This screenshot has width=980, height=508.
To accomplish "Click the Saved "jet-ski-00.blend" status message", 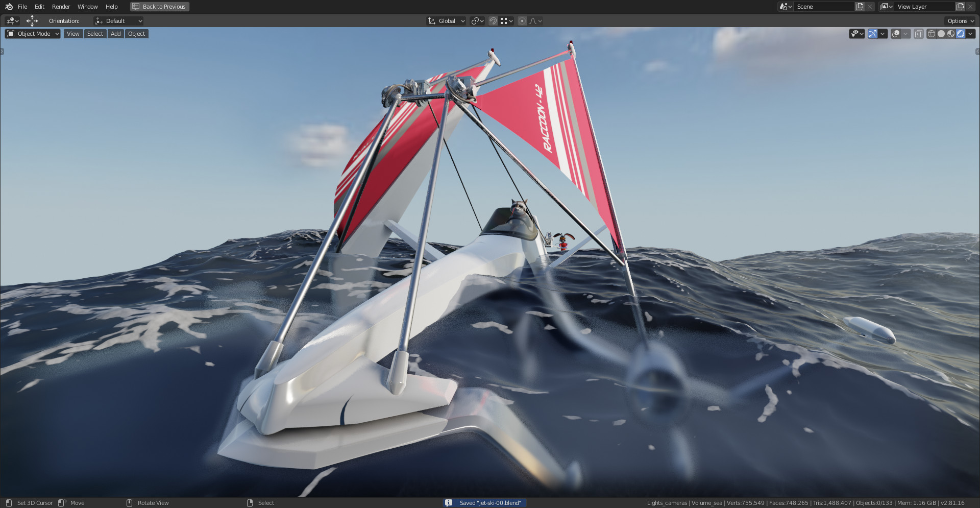I will click(490, 503).
